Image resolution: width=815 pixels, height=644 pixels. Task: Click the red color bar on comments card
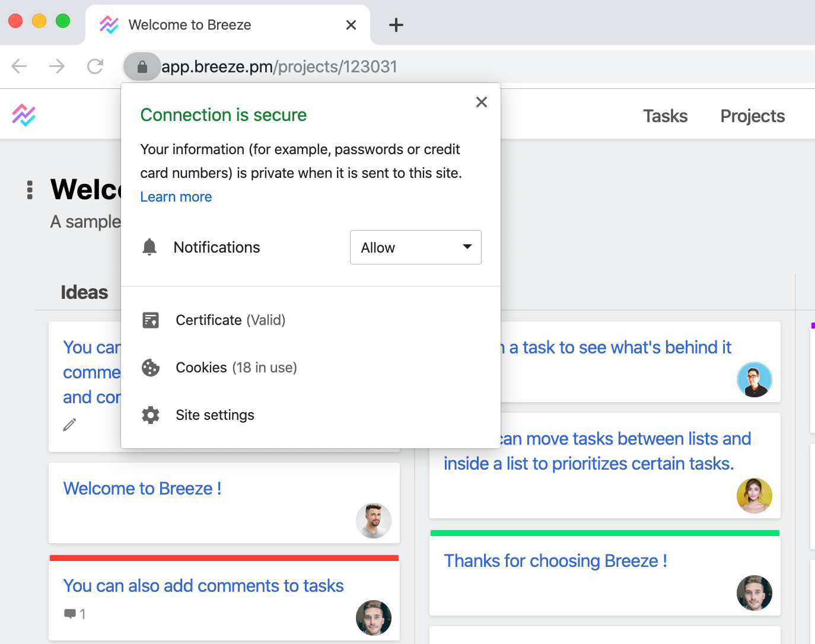coord(224,558)
